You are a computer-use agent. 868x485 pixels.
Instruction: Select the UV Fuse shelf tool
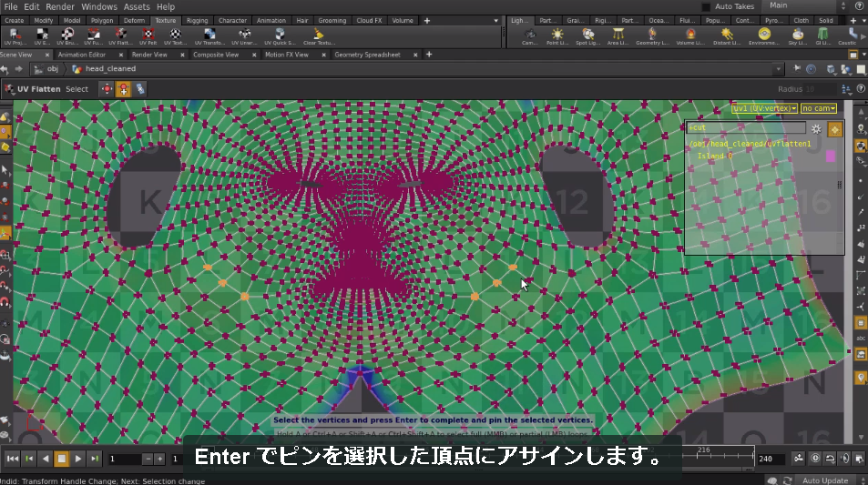[93, 36]
